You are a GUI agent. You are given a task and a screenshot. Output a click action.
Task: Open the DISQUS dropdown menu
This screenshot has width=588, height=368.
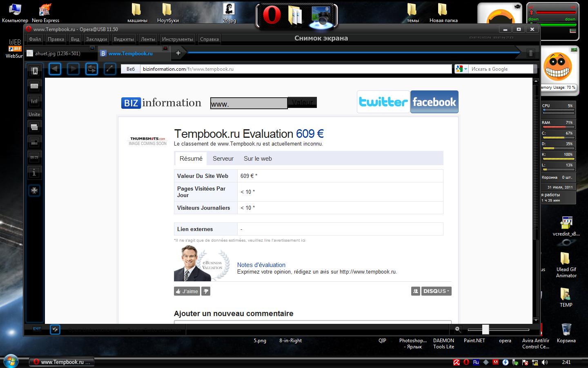point(437,291)
